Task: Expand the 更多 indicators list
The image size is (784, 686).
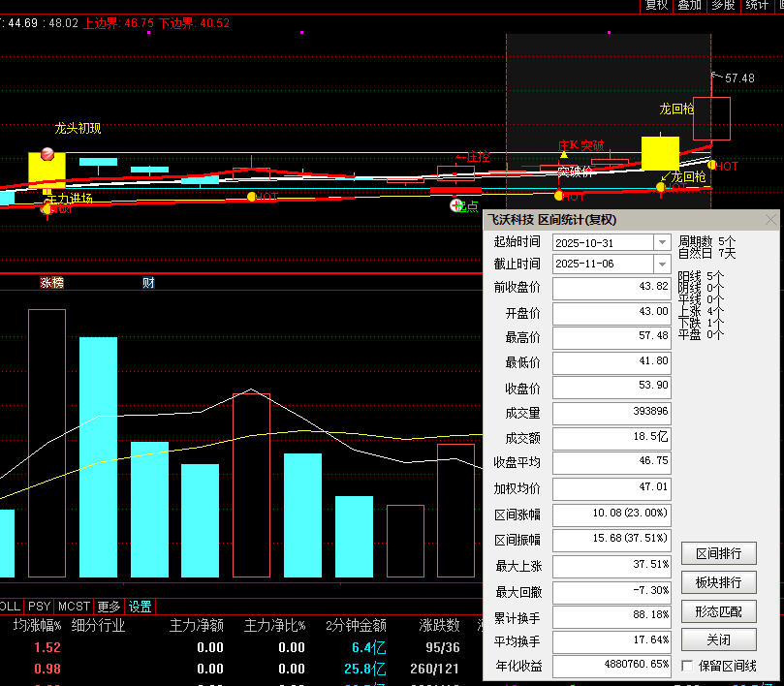Action: 110,607
